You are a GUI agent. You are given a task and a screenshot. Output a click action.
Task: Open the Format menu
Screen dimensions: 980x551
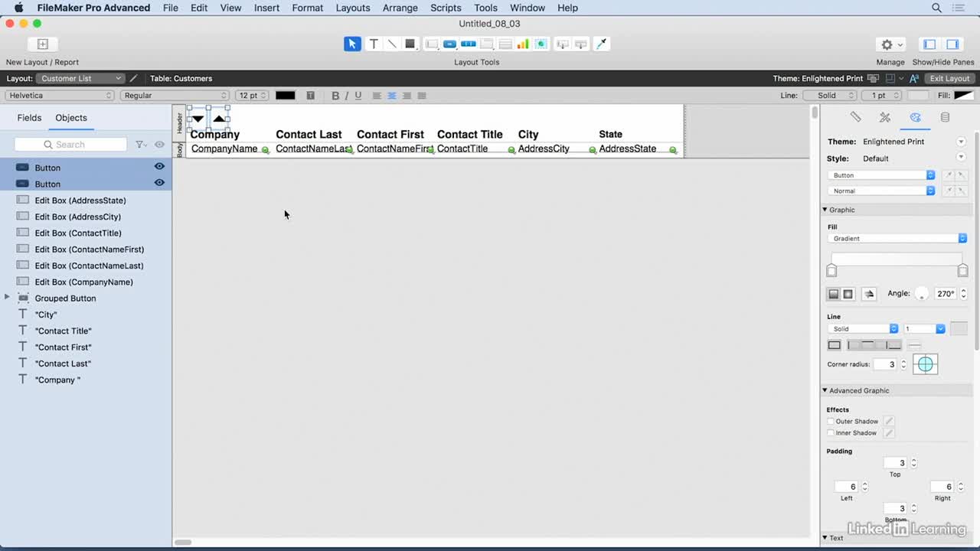307,8
